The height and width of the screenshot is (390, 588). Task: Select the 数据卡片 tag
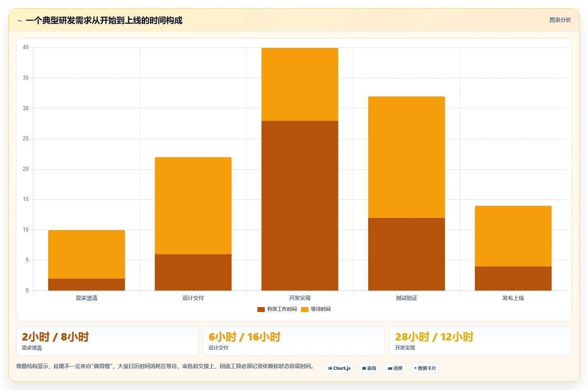click(x=425, y=368)
